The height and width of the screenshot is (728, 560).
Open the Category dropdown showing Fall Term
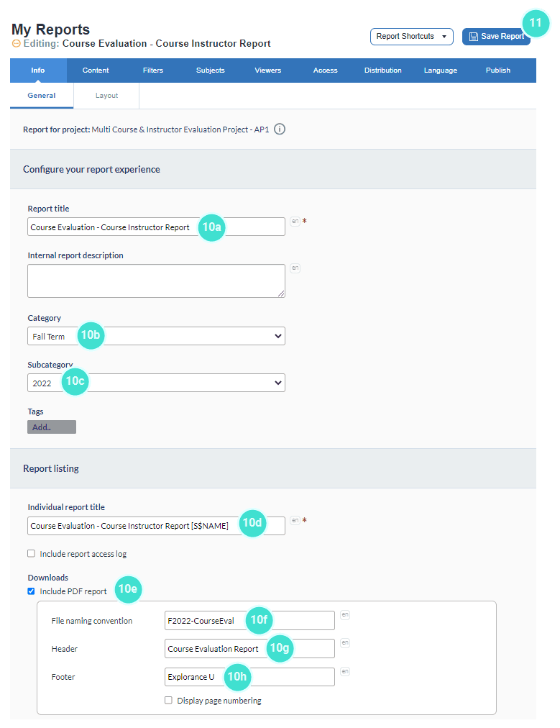(157, 336)
